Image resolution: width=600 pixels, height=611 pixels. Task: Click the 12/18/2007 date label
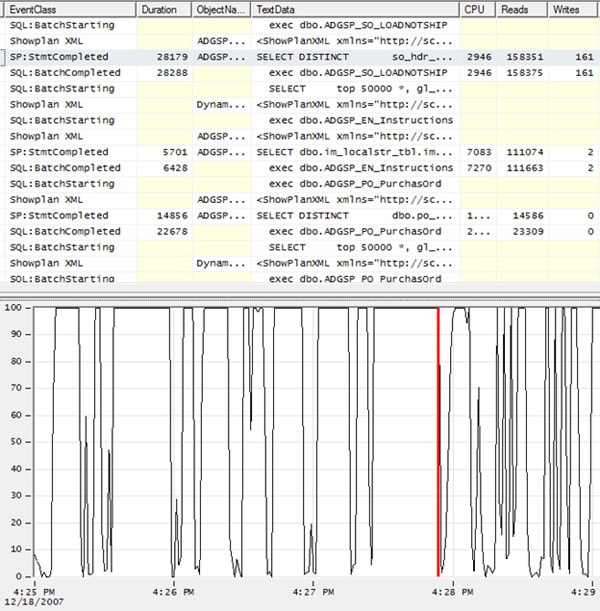pos(34,602)
